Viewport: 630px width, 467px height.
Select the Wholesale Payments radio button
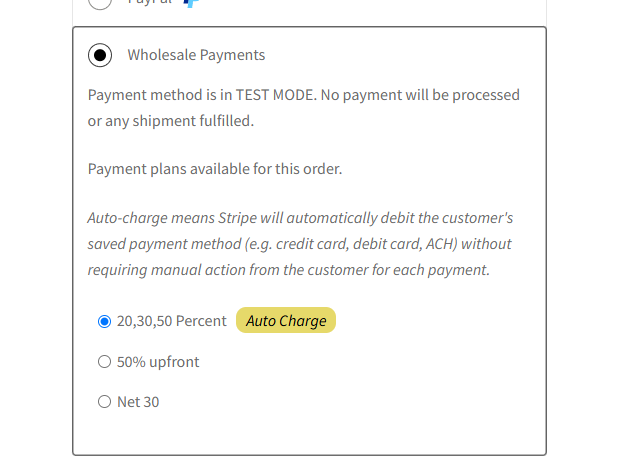click(x=100, y=55)
